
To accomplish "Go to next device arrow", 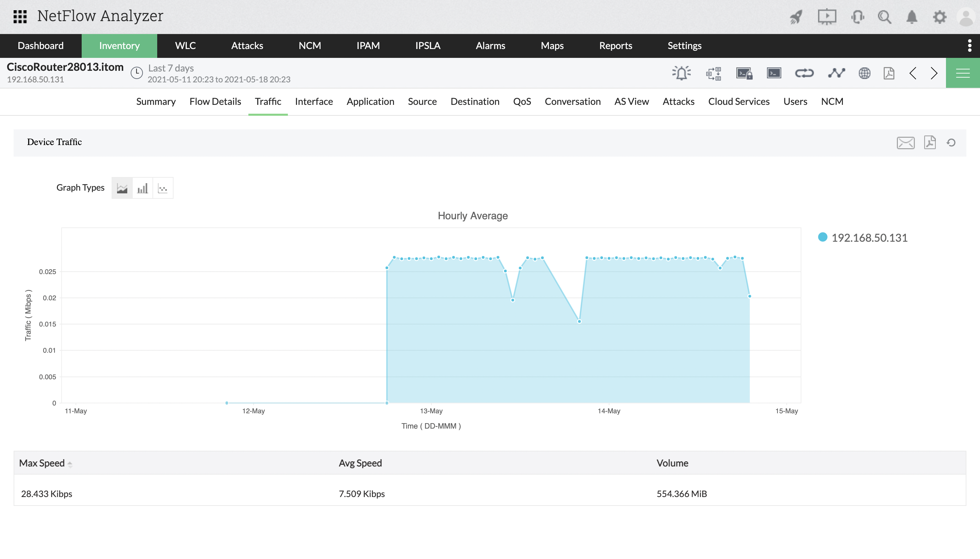I will 934,73.
